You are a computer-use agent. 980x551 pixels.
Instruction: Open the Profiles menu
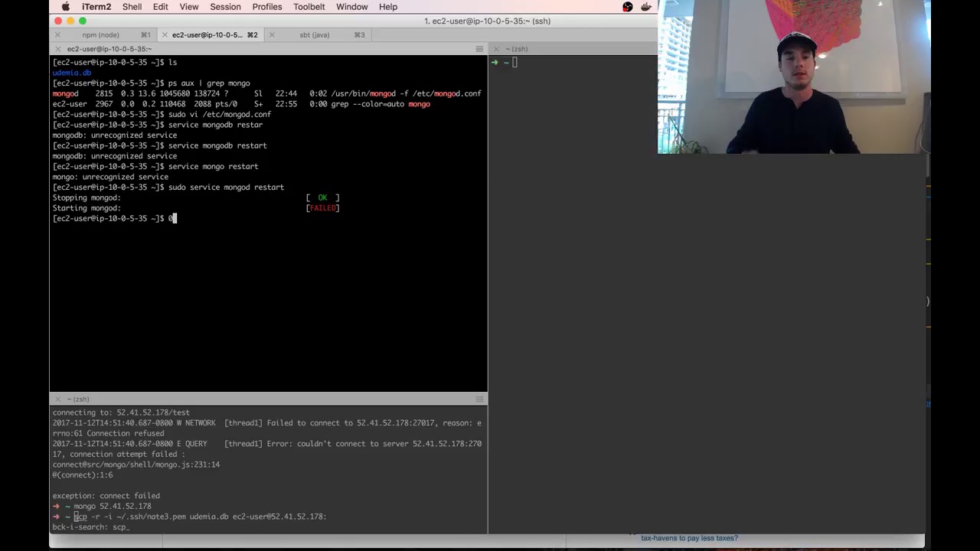(267, 7)
